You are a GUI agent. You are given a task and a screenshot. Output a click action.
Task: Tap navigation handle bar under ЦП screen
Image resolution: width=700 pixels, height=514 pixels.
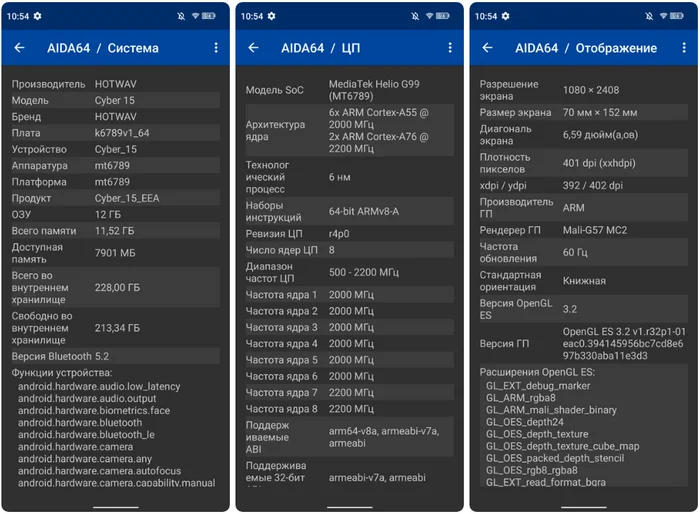coord(350,507)
